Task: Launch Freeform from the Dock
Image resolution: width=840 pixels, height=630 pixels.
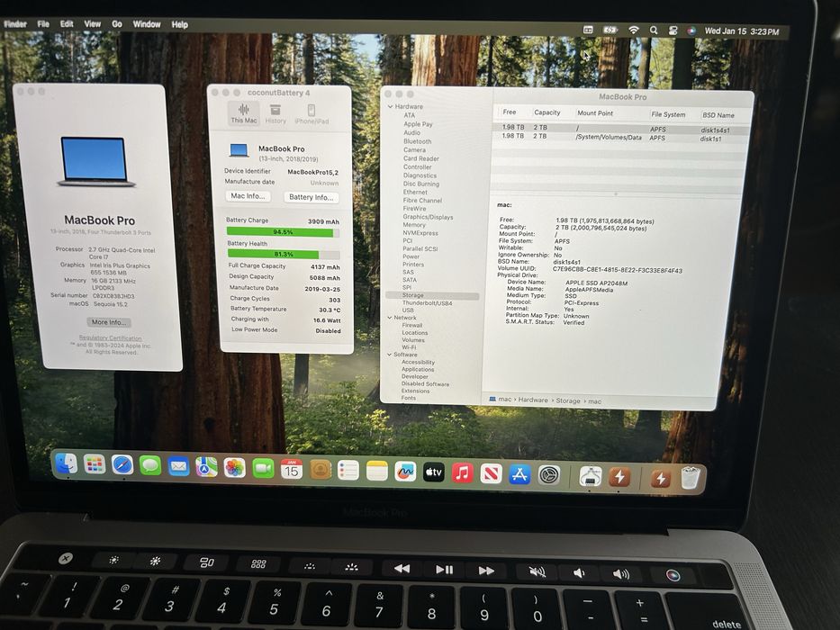Action: pyautogui.click(x=405, y=472)
